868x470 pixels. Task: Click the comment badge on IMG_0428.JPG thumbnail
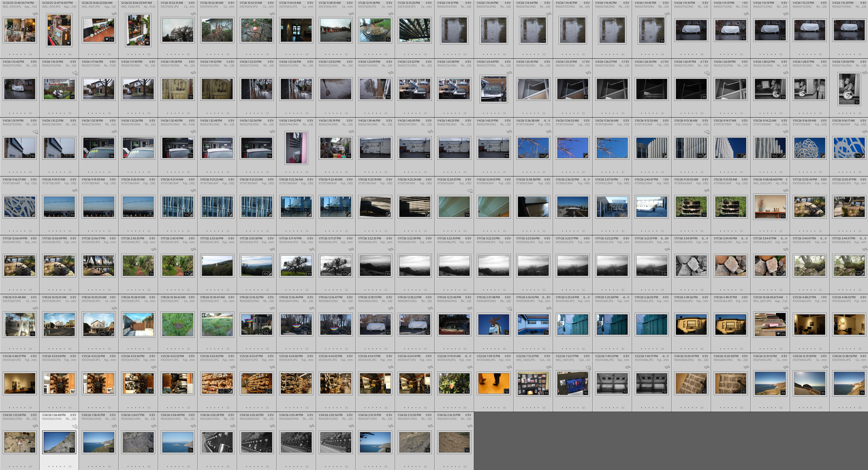point(147,43)
